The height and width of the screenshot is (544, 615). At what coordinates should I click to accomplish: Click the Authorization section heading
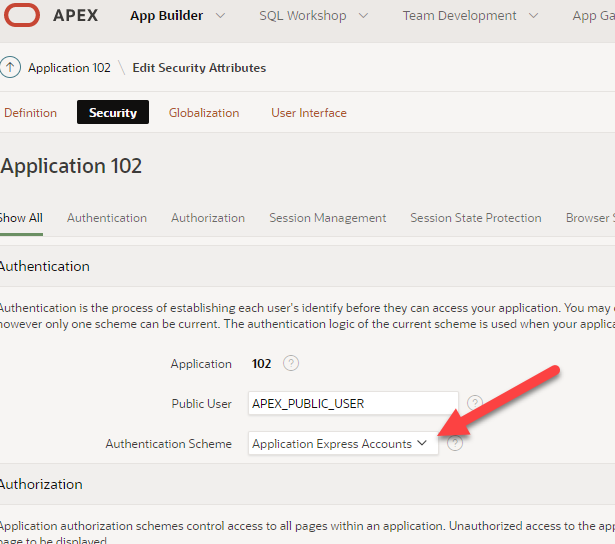point(41,484)
